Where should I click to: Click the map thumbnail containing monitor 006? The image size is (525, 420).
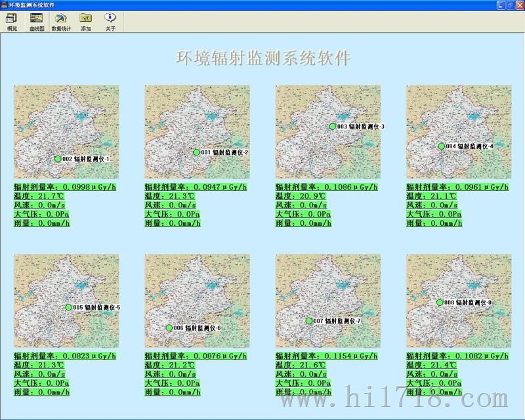[198, 301]
